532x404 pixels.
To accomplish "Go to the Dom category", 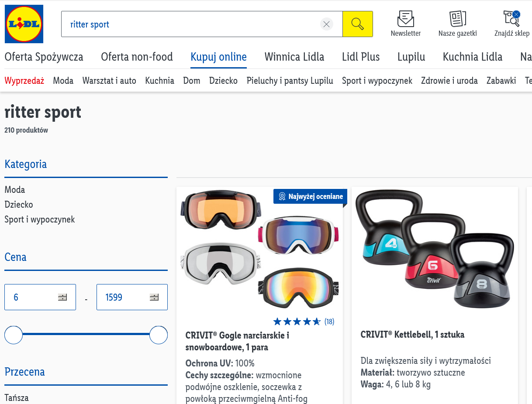I will pos(192,80).
